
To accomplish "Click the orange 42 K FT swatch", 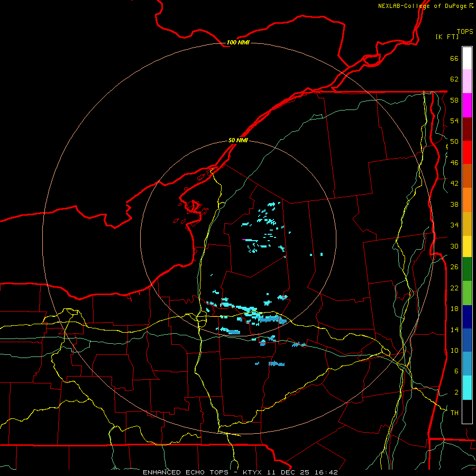I will click(467, 200).
